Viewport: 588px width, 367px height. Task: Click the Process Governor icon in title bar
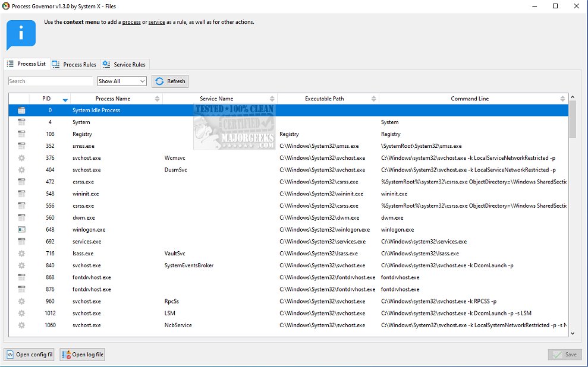pos(6,7)
